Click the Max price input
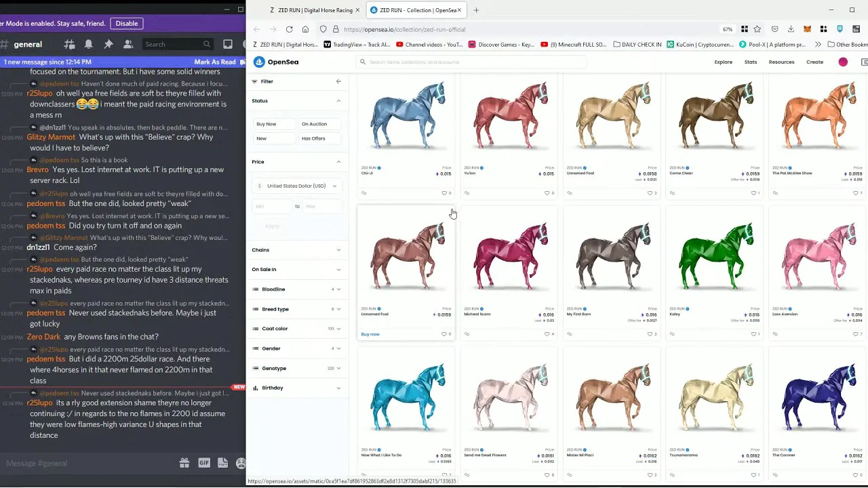Screen dimensions: 868x488 coord(321,206)
